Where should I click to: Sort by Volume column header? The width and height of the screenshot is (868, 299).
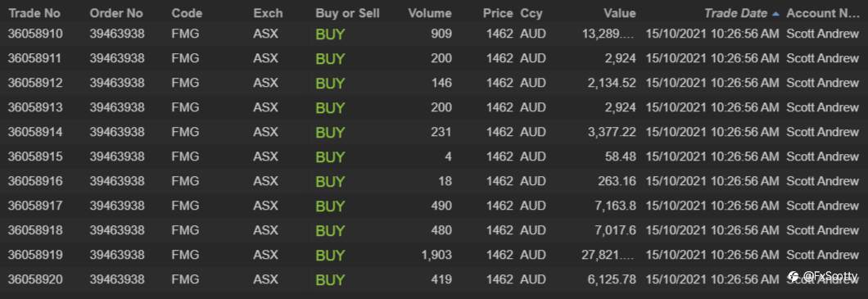click(430, 13)
